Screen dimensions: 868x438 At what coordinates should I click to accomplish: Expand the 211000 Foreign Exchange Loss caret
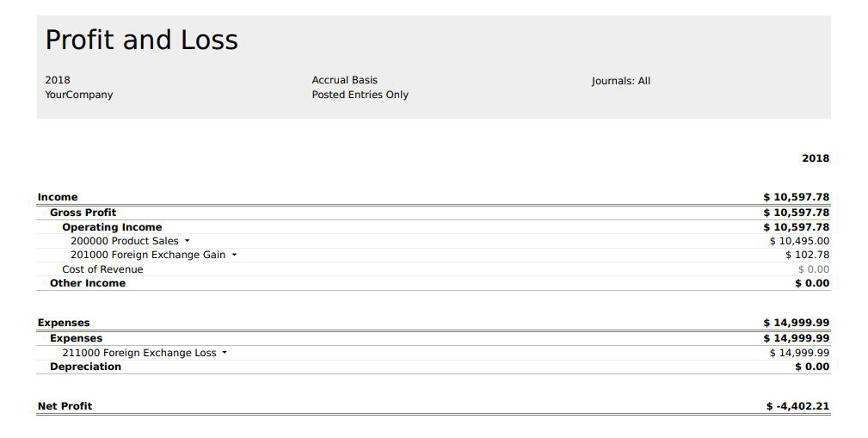(x=225, y=353)
